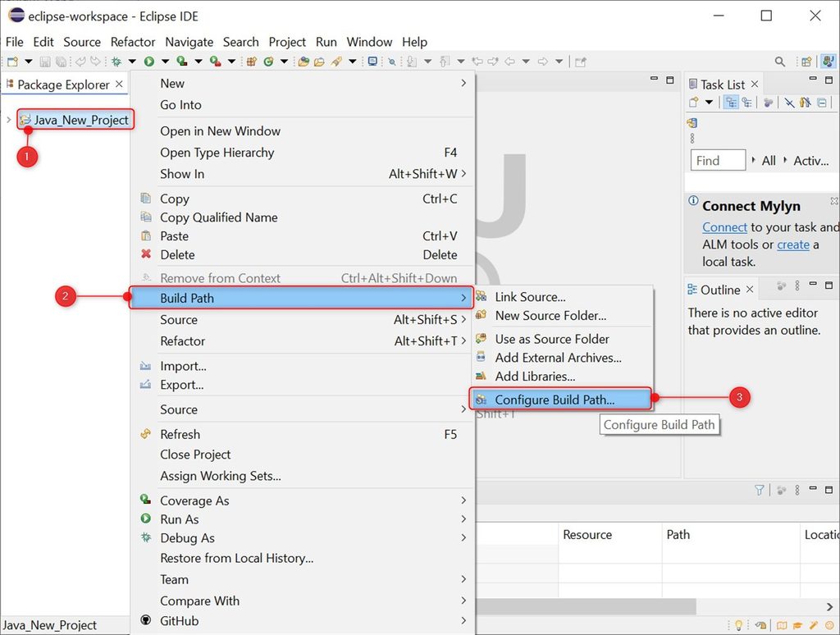The height and width of the screenshot is (635, 840).
Task: Toggle Focus on Workweek in Task List
Action: (x=768, y=103)
